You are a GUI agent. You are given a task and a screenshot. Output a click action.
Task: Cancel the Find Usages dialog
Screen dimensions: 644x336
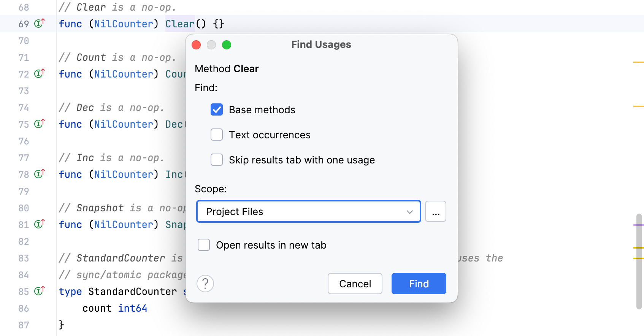click(x=355, y=284)
